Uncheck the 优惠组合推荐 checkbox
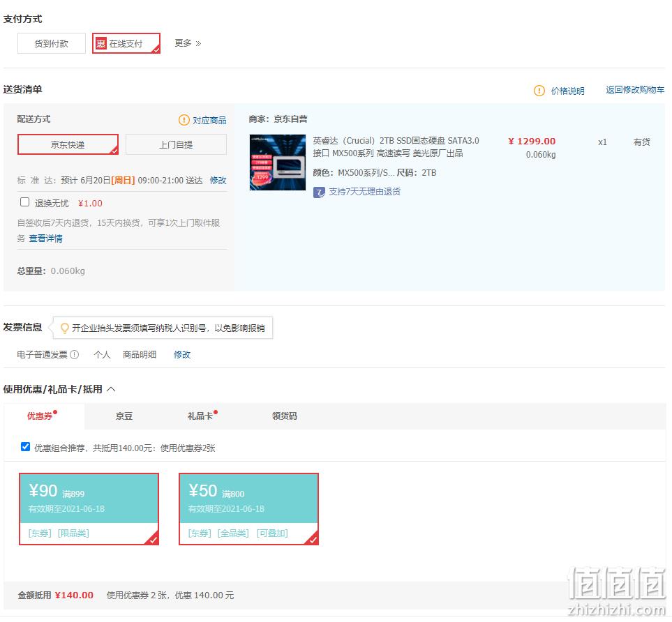The height and width of the screenshot is (622, 672). [25, 447]
